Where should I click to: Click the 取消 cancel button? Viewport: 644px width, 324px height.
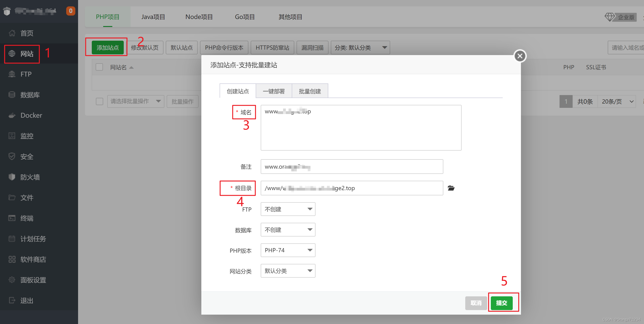click(x=476, y=303)
